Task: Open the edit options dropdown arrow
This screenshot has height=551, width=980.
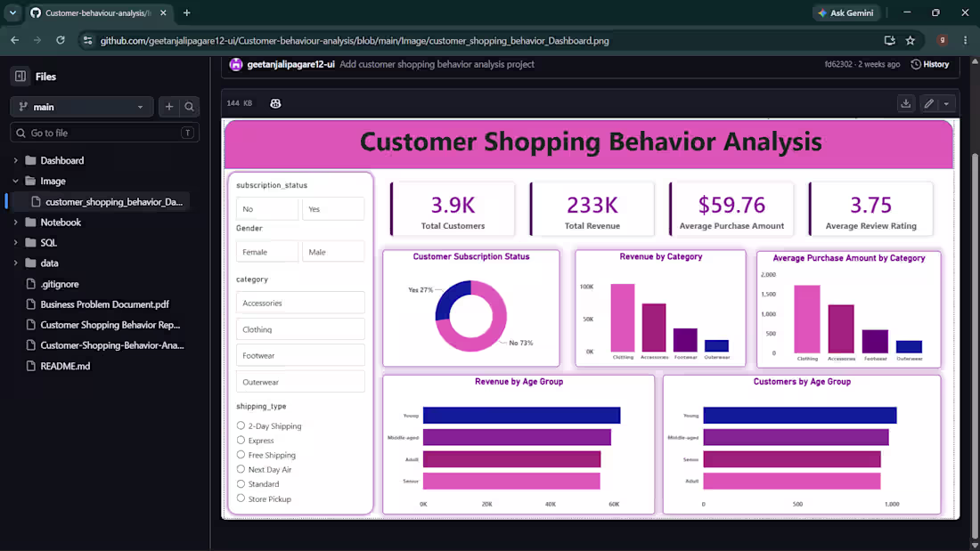Action: (947, 104)
